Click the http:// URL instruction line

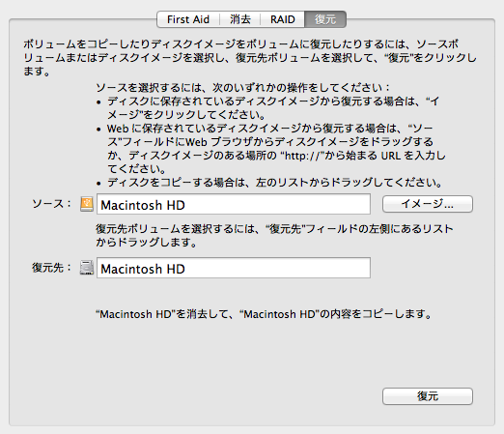276,156
